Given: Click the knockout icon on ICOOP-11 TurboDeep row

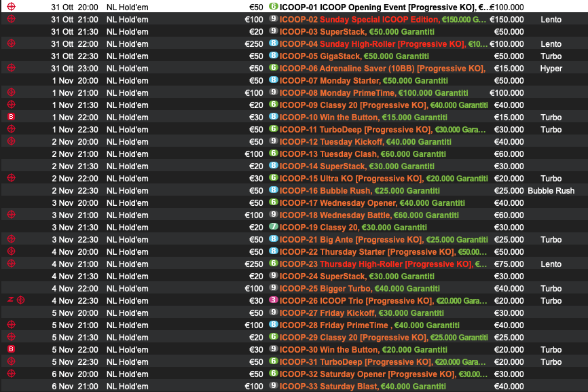Looking at the screenshot, I should (x=12, y=128).
